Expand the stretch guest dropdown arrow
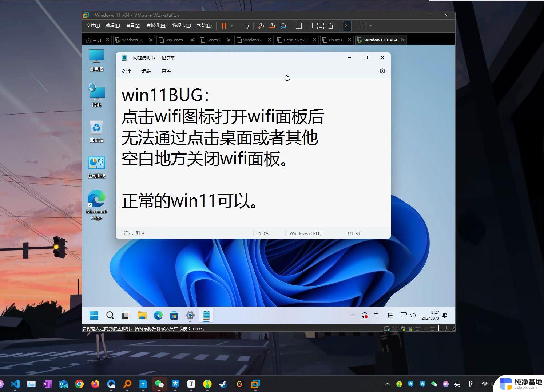Screen dimensions: 544x392 click(370, 26)
